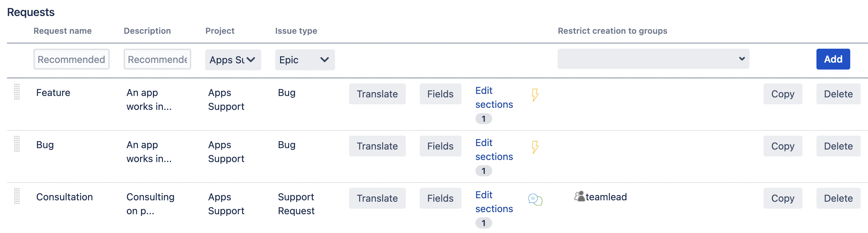Click the speech bubbles icon in Consultation row
868x233 pixels.
[535, 199]
